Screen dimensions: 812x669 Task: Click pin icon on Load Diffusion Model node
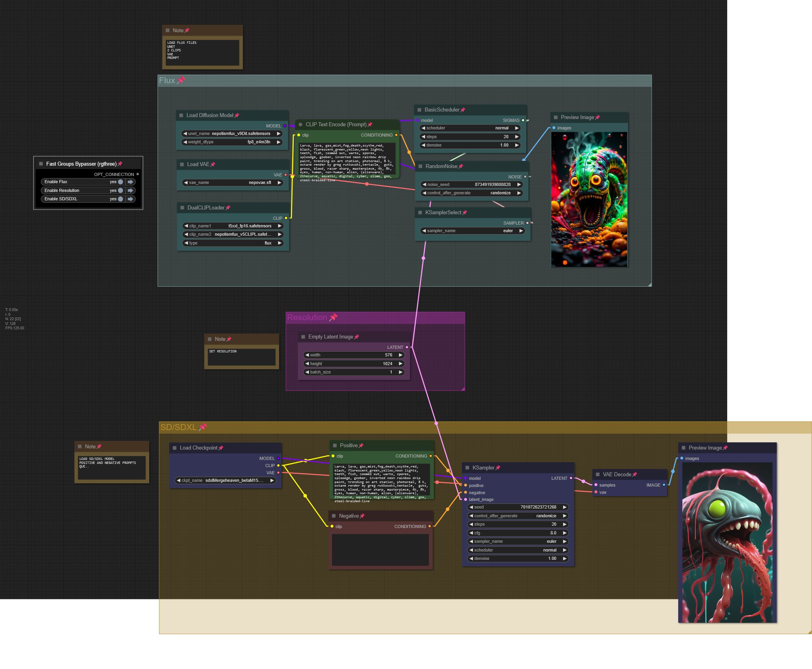[237, 115]
